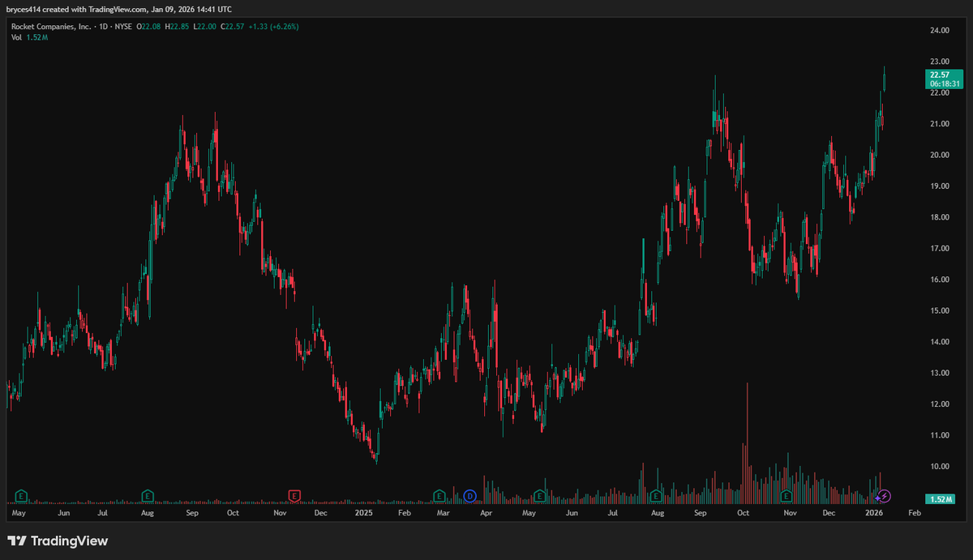
Task: Click the 24.00 price axis label
Action: [x=940, y=31]
